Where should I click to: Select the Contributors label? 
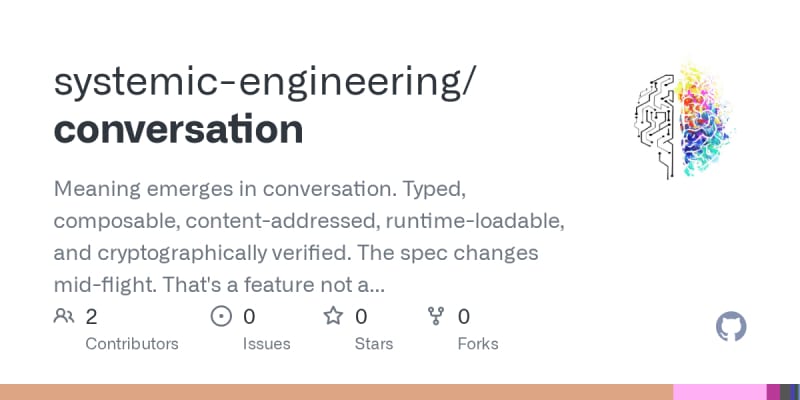click(132, 344)
